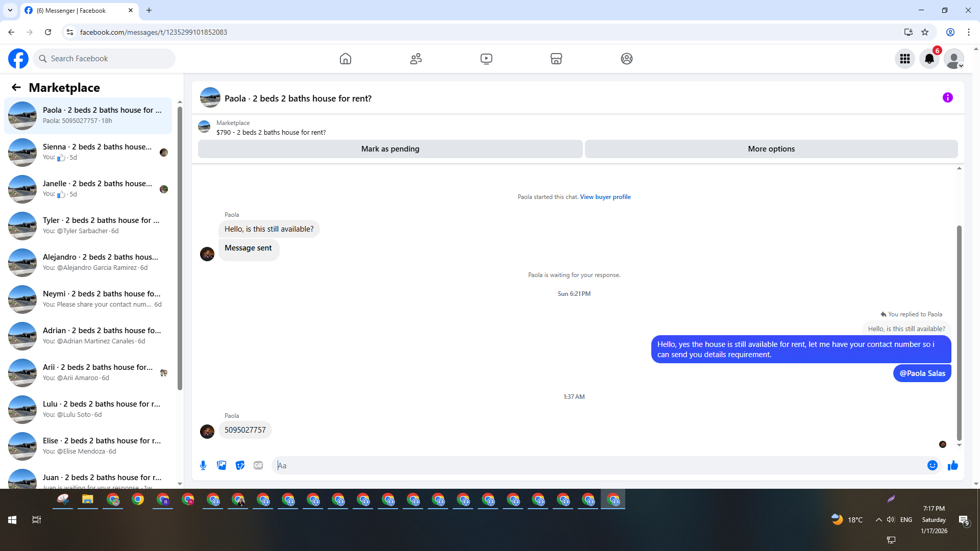Open the emoji picker in composer
980x551 pixels.
(x=932, y=465)
